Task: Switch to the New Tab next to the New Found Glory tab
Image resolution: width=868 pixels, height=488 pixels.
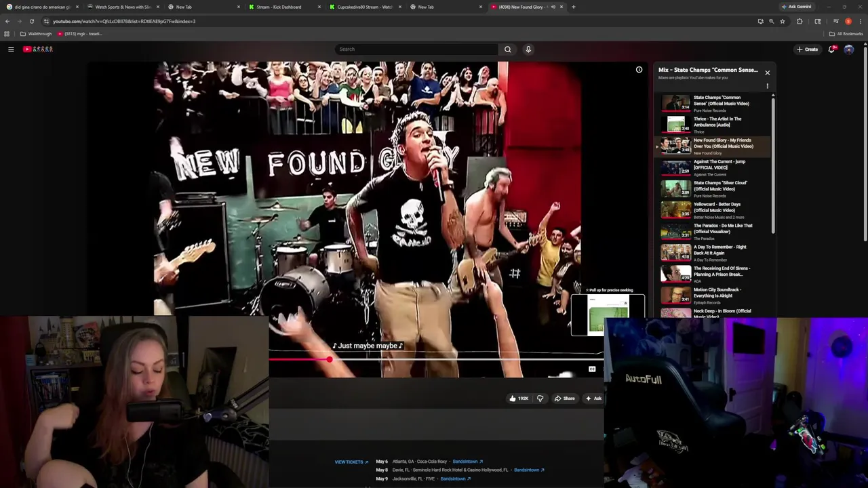Action: pyautogui.click(x=444, y=7)
